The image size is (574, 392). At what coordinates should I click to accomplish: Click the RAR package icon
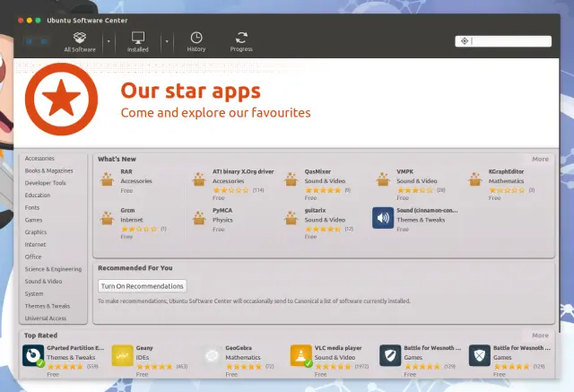pos(108,179)
